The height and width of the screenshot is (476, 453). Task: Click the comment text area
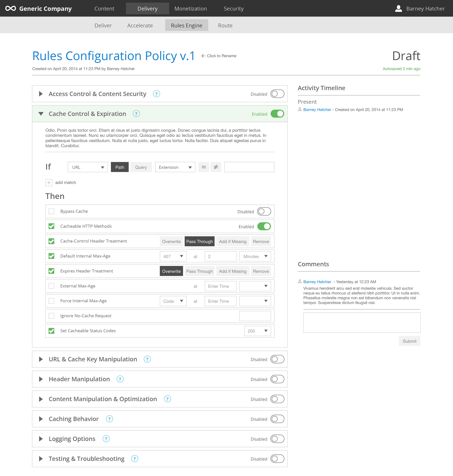pyautogui.click(x=362, y=323)
